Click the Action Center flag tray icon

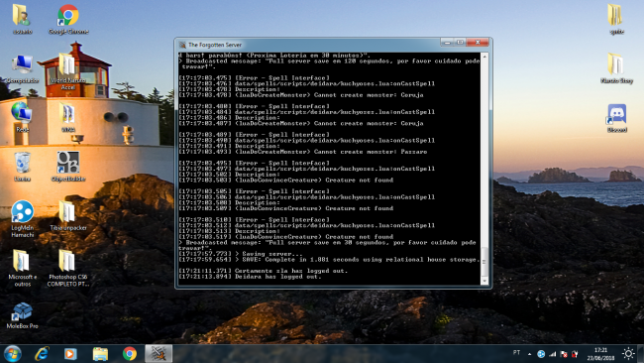[564, 354]
